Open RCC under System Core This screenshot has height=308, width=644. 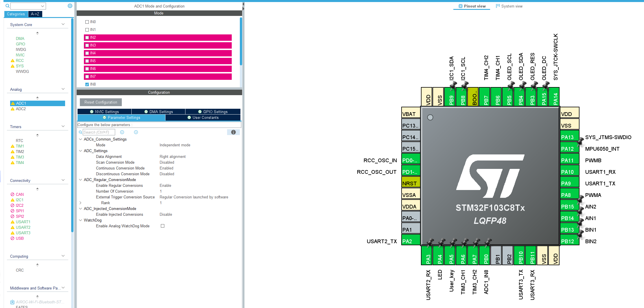coord(20,60)
